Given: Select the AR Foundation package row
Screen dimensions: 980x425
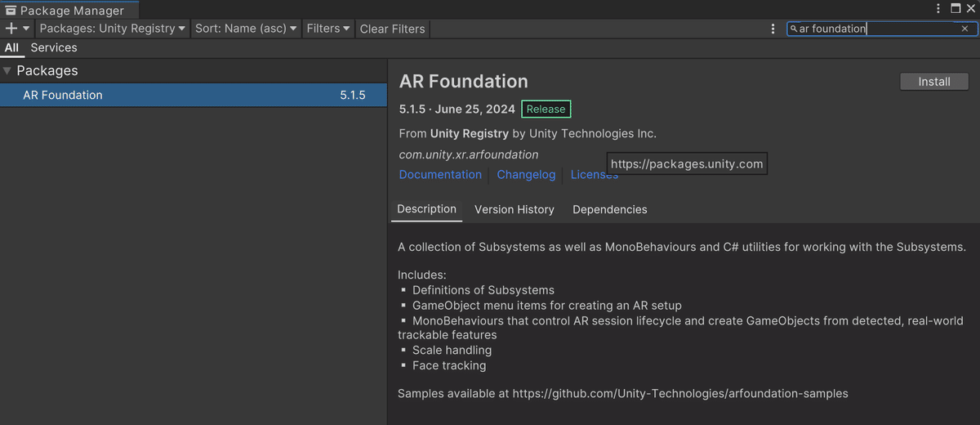Looking at the screenshot, I should click(x=193, y=95).
